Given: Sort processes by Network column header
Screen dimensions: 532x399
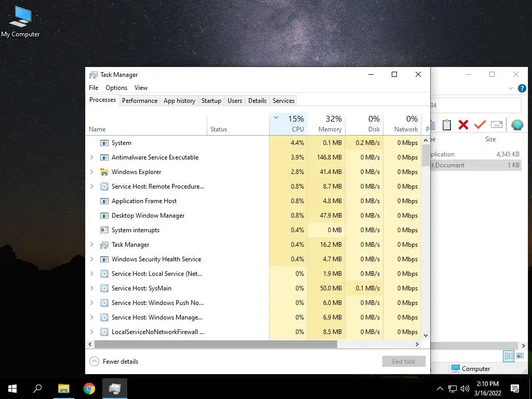Looking at the screenshot, I should tap(403, 124).
